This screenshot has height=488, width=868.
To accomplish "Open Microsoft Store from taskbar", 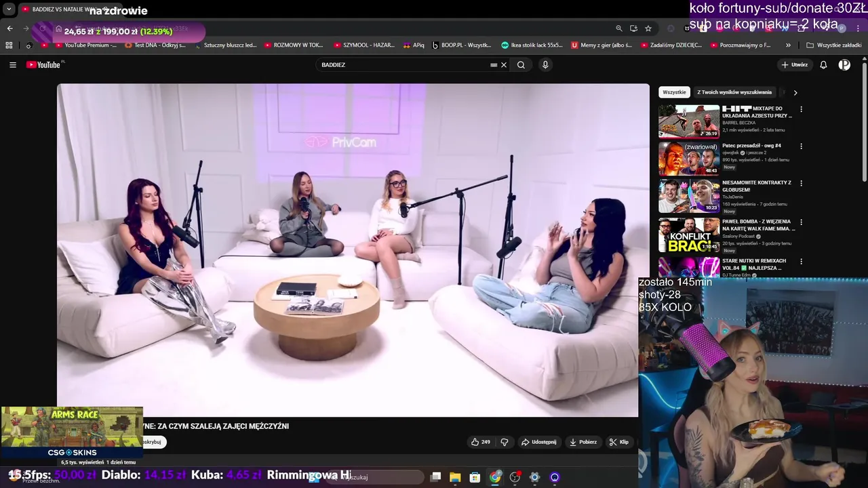I will (x=475, y=477).
